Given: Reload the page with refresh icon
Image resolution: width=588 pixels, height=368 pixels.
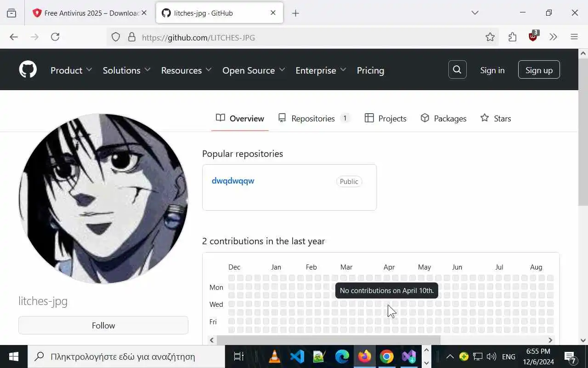Looking at the screenshot, I should (55, 37).
